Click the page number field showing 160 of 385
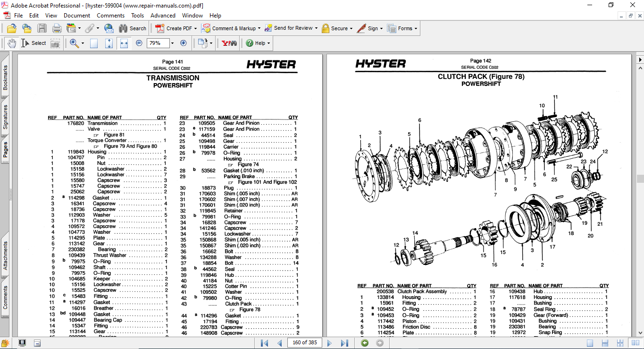 pos(304,343)
